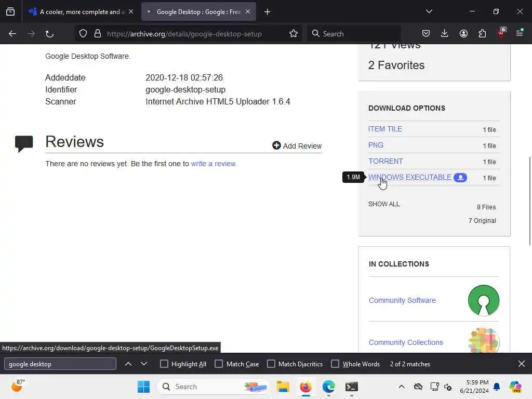
Task: Open File Explorer from taskbar
Action: (x=283, y=387)
